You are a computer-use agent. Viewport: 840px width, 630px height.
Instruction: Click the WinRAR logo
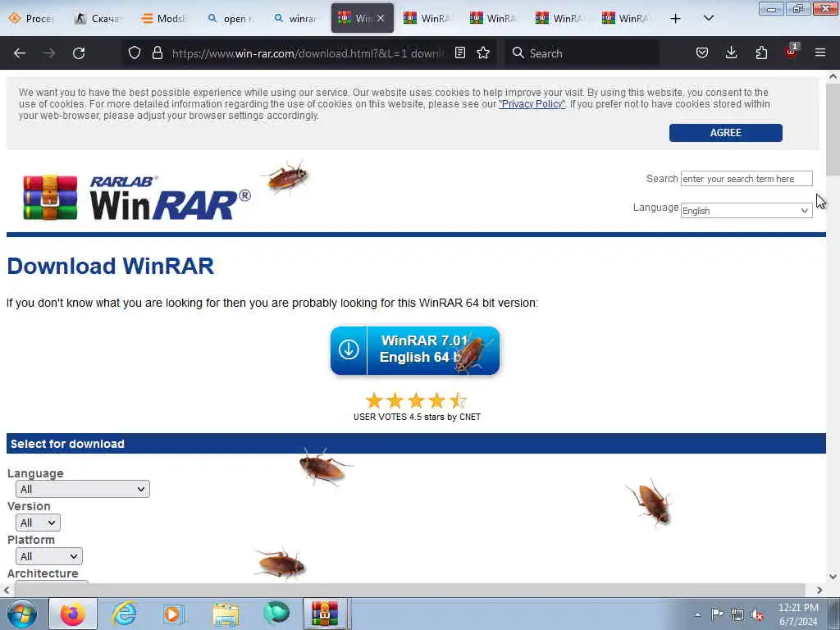point(137,197)
